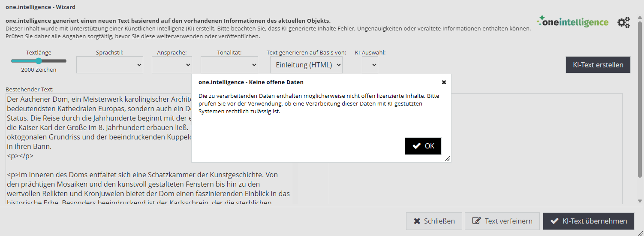The height and width of the screenshot is (236, 644).
Task: Open the Sprachstil dropdown
Action: pyautogui.click(x=110, y=65)
